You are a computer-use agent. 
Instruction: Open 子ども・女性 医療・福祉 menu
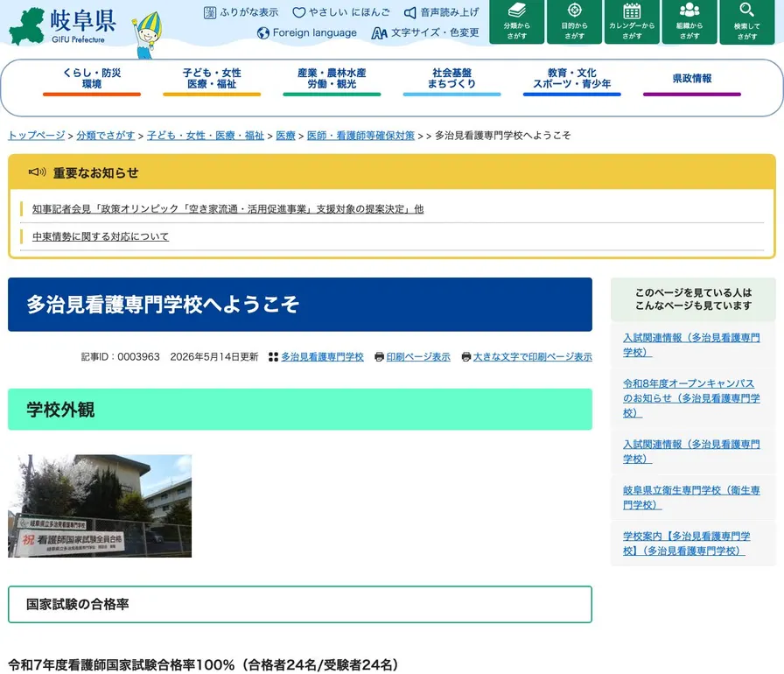pyautogui.click(x=212, y=80)
